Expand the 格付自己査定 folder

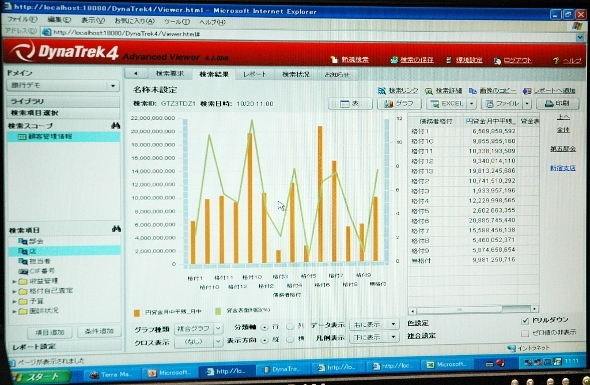coord(14,291)
